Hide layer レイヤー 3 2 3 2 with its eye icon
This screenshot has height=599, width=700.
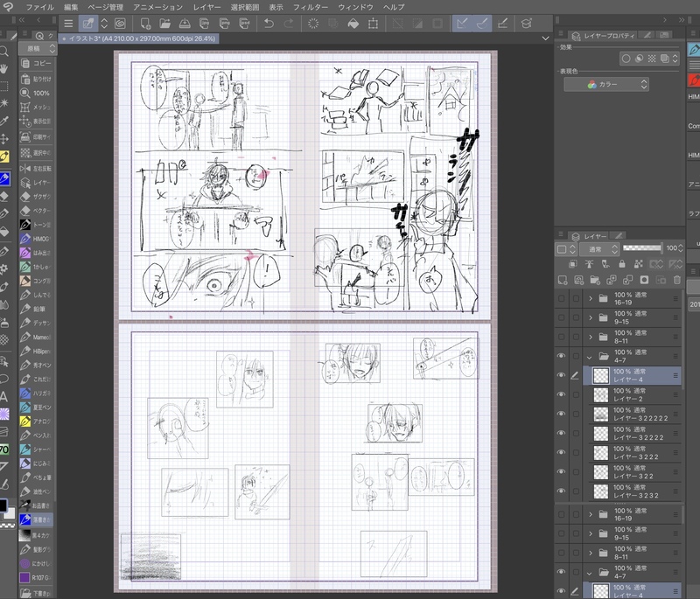tap(561, 491)
